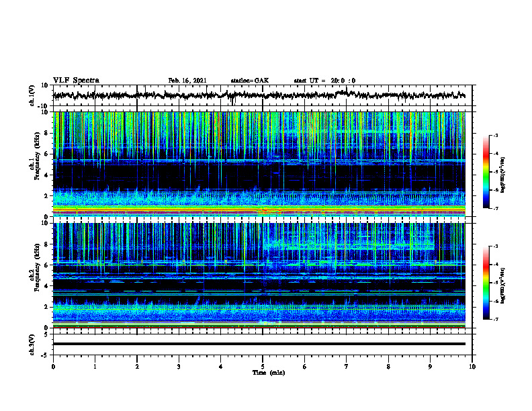Click the ch.1 spectrogram color scale bar
The image size is (532, 411).
click(x=486, y=172)
